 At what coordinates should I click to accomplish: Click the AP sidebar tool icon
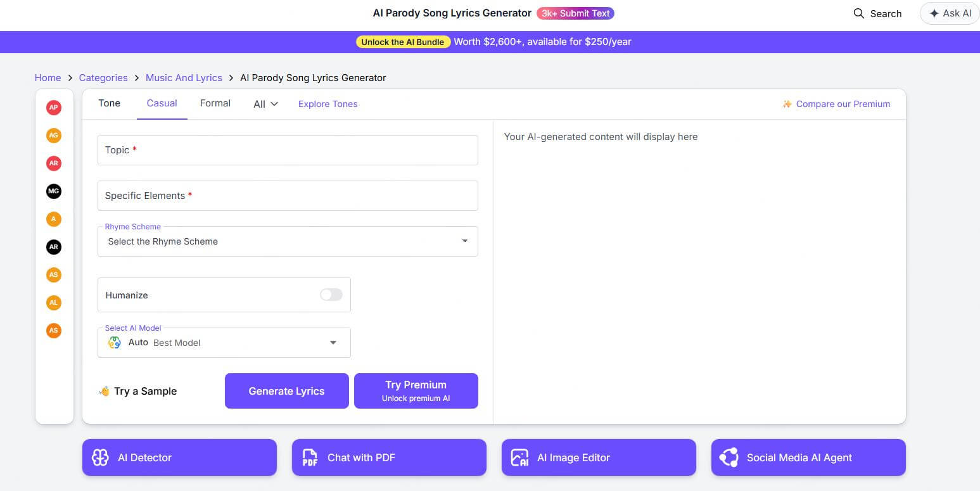(x=53, y=107)
